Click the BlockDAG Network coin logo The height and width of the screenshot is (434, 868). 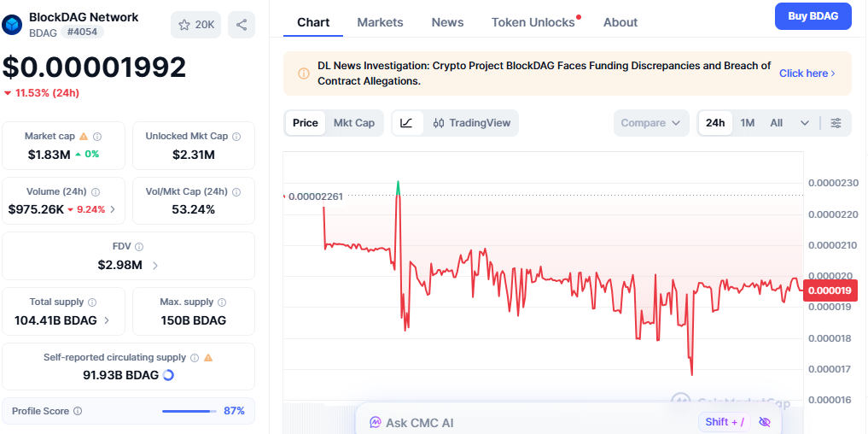12,25
